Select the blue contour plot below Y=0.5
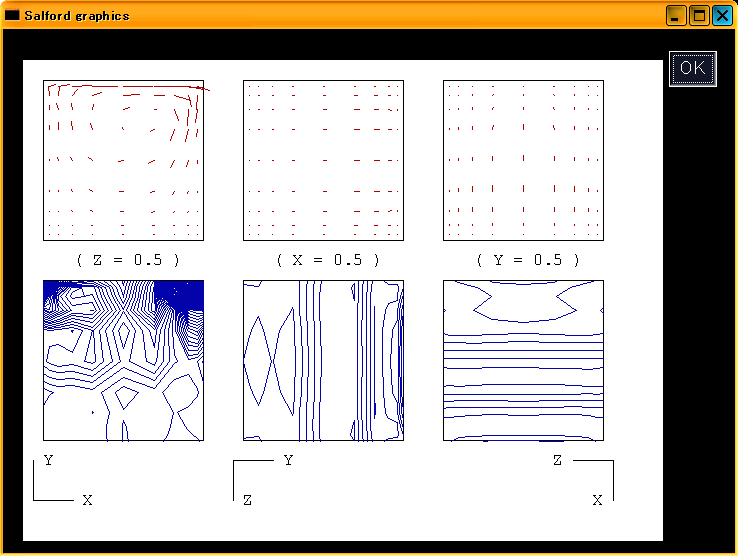This screenshot has width=738, height=556. click(523, 361)
